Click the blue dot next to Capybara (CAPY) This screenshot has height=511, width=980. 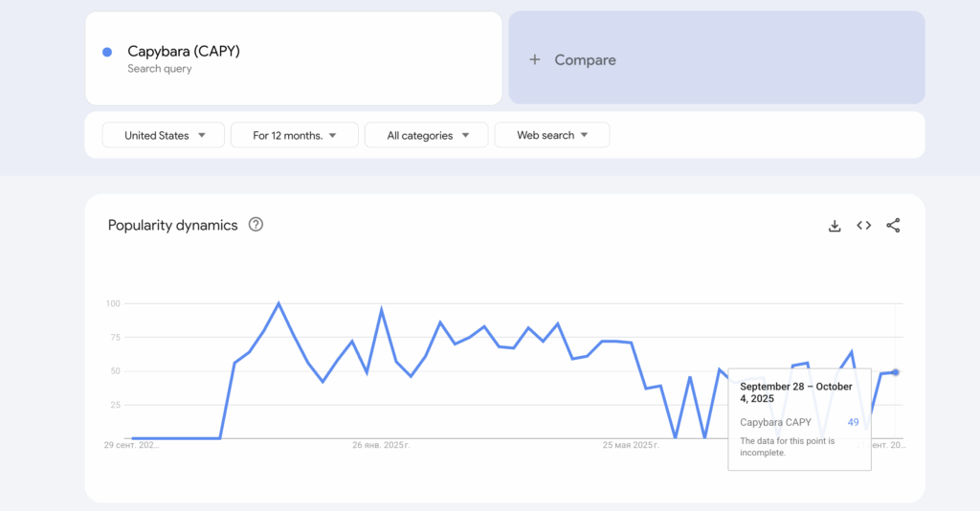107,52
